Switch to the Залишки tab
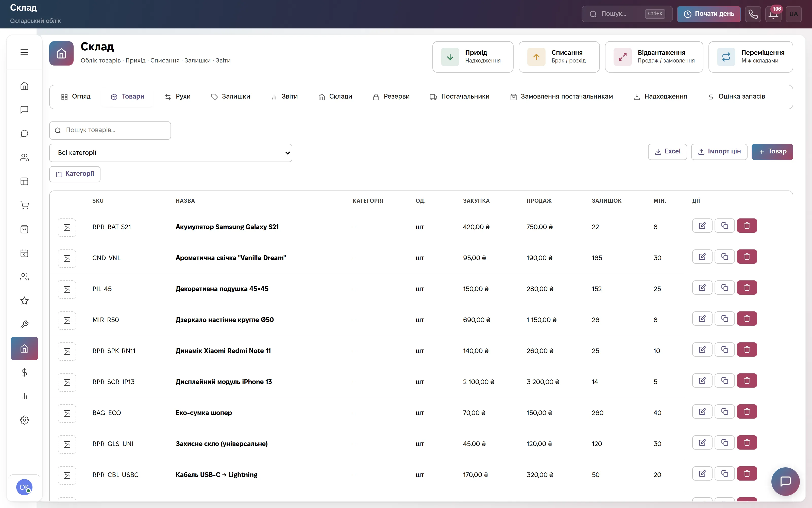 (230, 97)
